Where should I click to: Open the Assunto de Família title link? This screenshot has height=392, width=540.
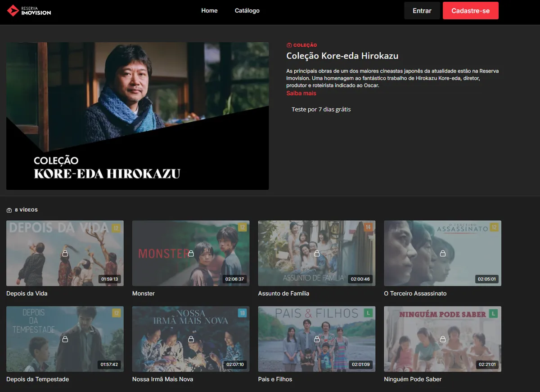click(x=283, y=294)
